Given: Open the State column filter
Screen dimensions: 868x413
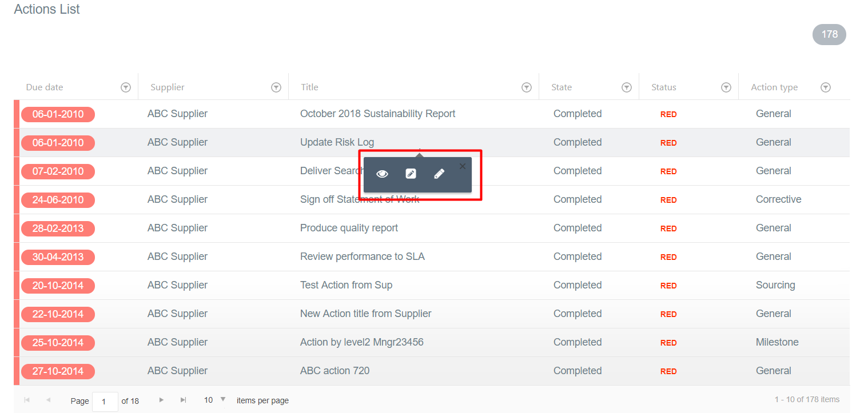Looking at the screenshot, I should point(627,87).
